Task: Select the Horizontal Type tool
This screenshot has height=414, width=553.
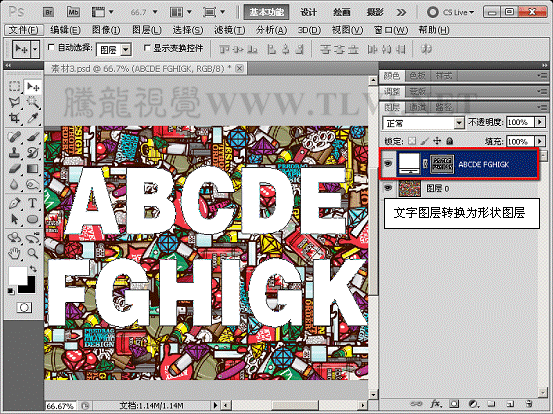Action: coord(32,203)
